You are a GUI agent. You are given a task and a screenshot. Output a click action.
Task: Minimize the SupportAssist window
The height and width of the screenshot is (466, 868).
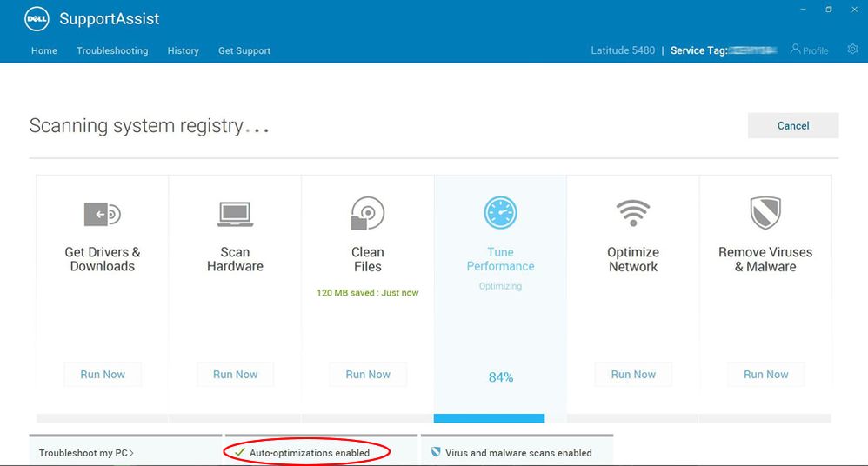coord(803,10)
